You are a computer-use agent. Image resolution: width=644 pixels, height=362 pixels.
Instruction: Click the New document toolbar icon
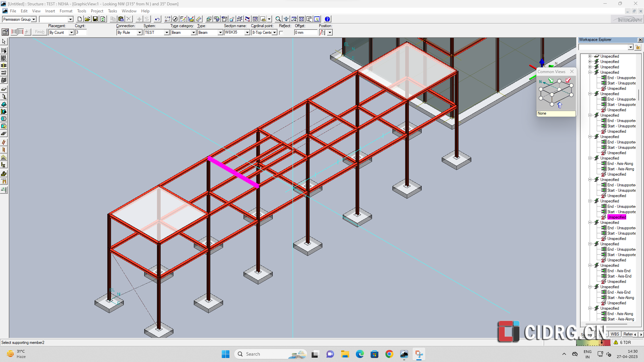pos(79,19)
